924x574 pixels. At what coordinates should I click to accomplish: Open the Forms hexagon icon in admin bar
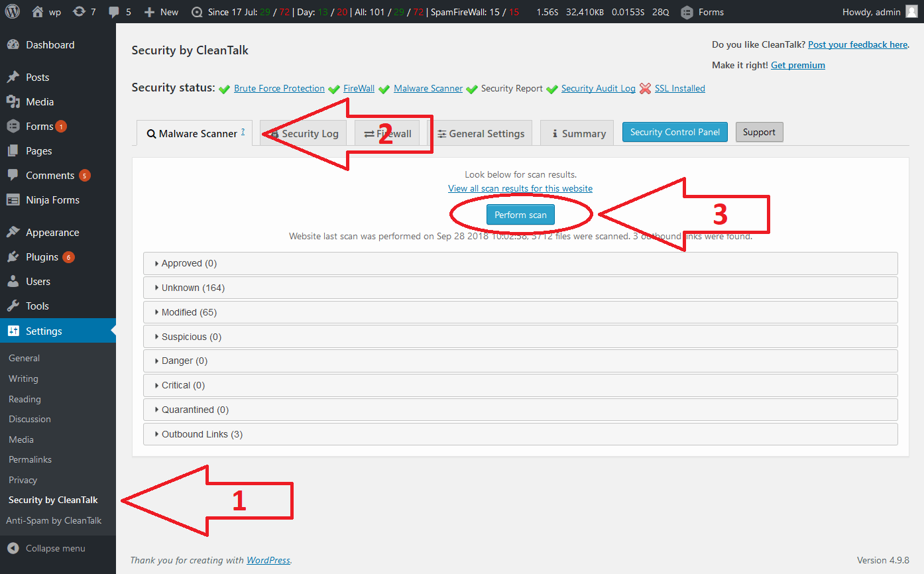coord(686,11)
